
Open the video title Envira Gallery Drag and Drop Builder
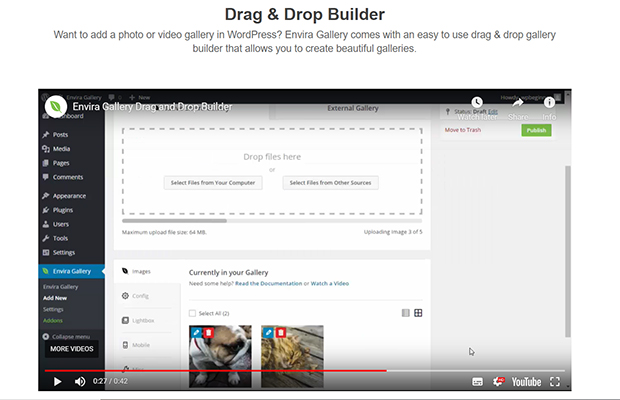point(152,107)
